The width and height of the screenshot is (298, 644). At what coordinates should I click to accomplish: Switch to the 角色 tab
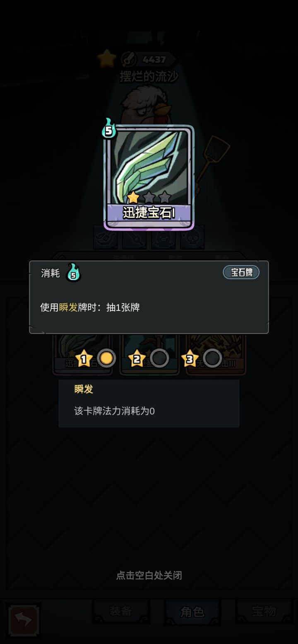[192, 612]
